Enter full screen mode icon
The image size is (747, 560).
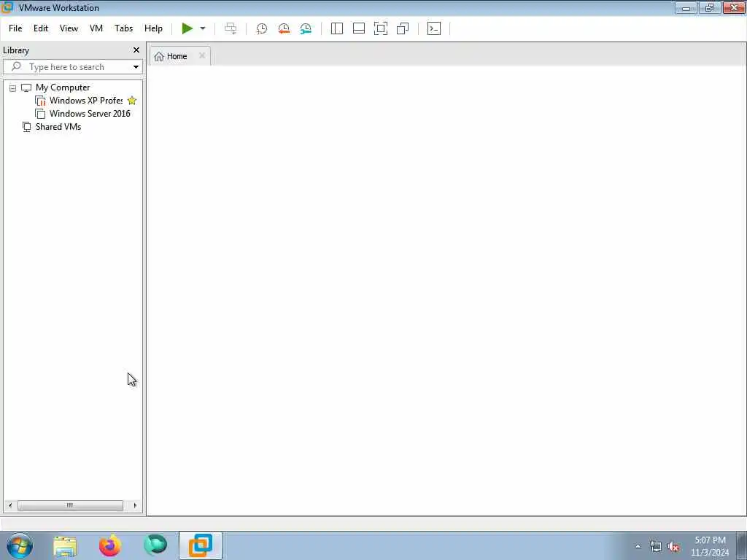381,28
